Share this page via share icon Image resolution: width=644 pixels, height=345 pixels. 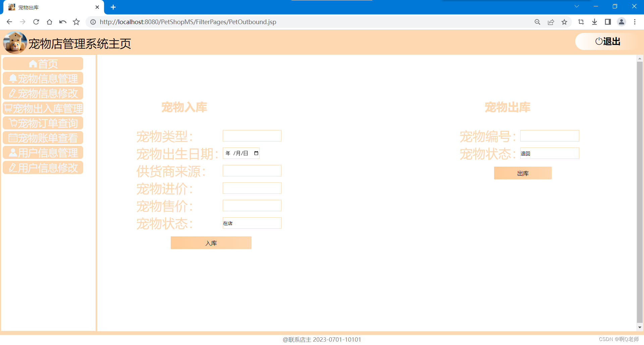click(551, 22)
